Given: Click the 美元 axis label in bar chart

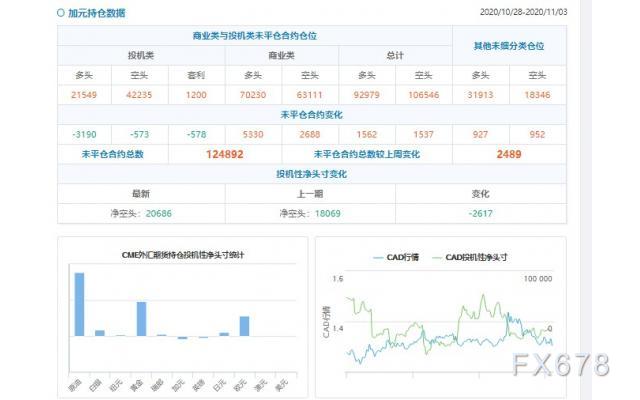Looking at the screenshot, I should pos(282,384).
